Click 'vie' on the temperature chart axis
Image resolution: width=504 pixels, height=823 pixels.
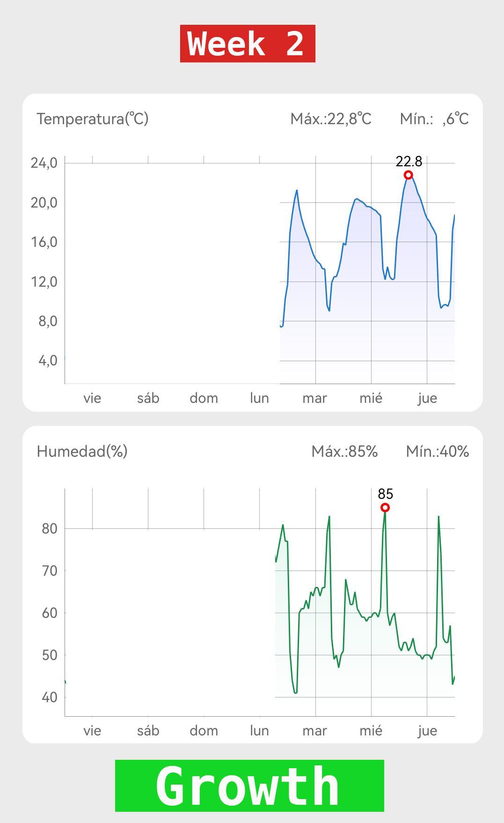[92, 398]
